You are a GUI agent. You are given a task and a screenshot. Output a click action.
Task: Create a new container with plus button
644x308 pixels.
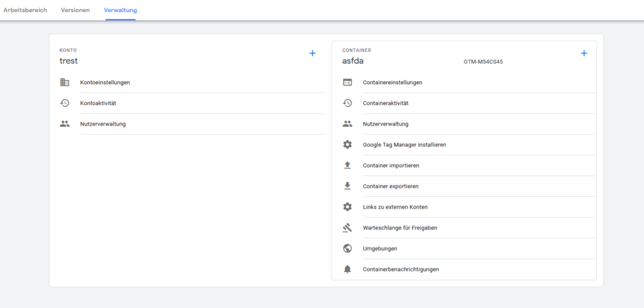[584, 53]
